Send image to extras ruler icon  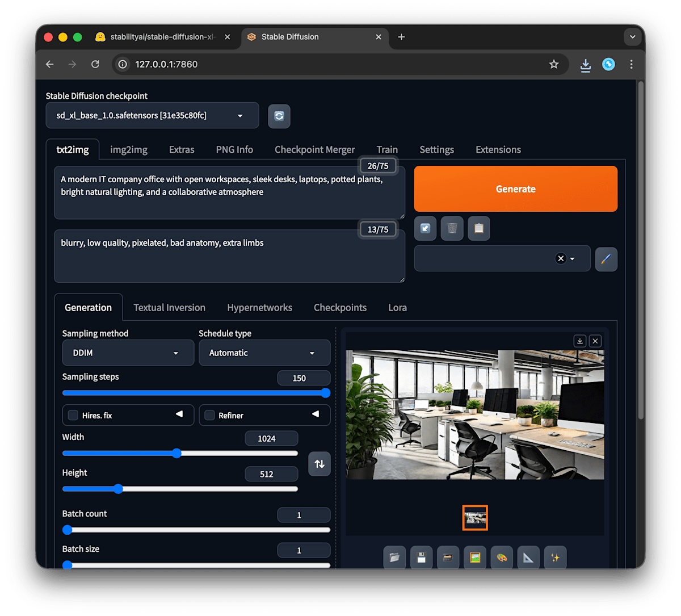[x=528, y=558]
